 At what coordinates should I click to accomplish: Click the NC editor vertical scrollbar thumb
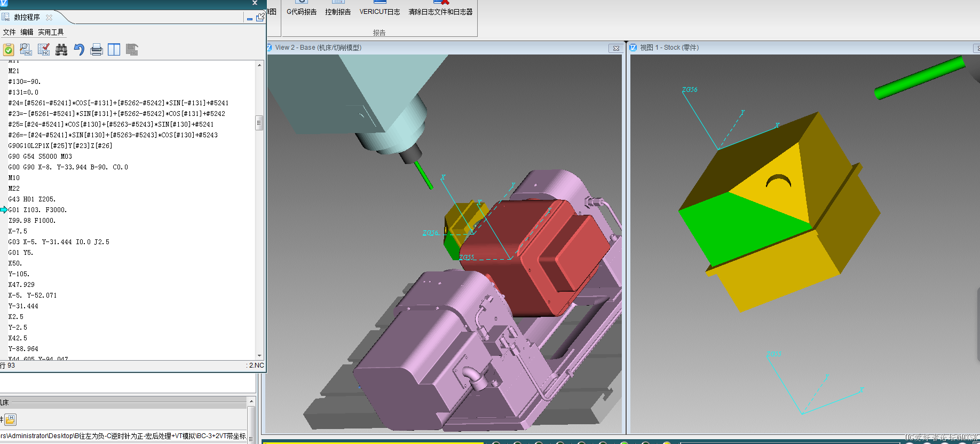pyautogui.click(x=259, y=123)
